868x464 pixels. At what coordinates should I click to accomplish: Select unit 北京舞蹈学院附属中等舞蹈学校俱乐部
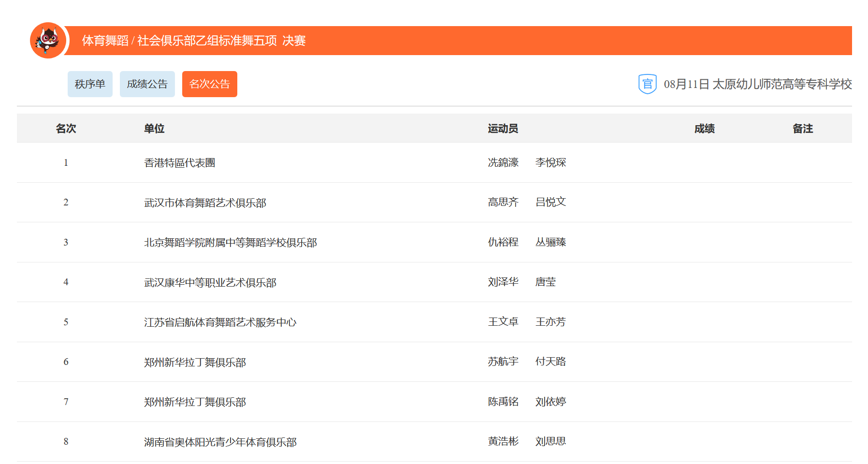(231, 243)
